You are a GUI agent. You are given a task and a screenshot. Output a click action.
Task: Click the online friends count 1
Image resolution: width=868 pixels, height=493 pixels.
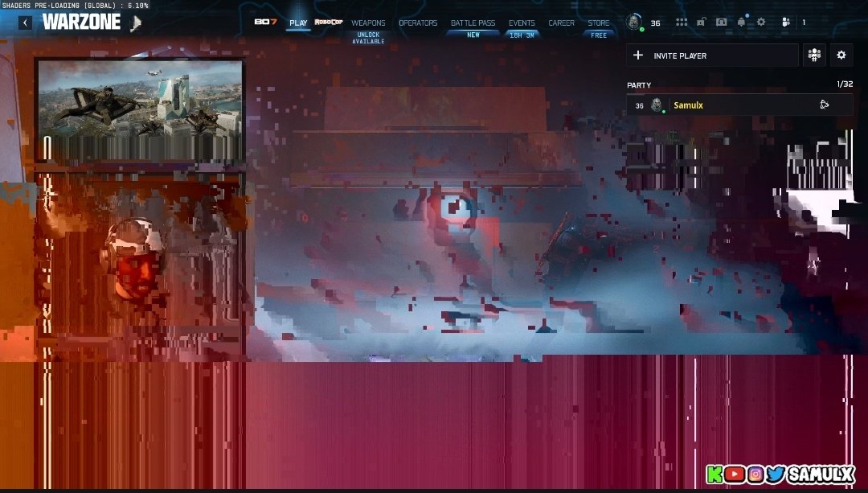[804, 23]
